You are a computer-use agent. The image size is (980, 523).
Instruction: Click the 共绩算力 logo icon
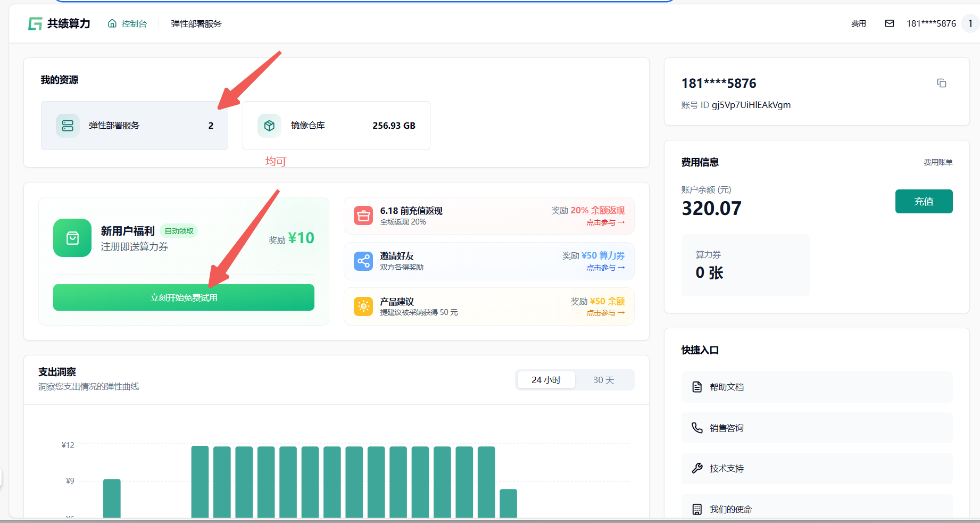click(x=35, y=23)
